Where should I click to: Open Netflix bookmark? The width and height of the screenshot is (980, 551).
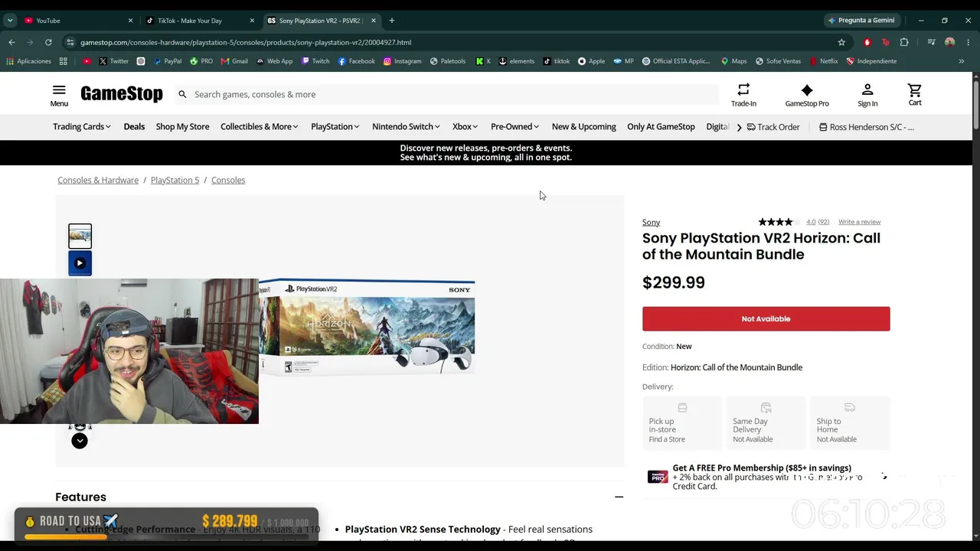coord(823,61)
